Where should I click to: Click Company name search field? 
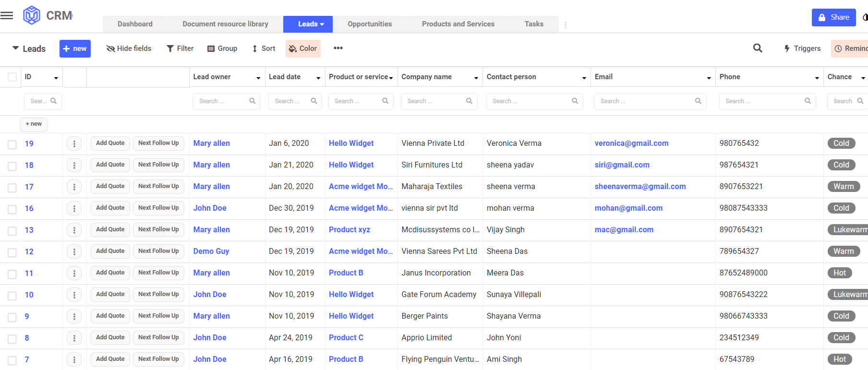click(439, 101)
